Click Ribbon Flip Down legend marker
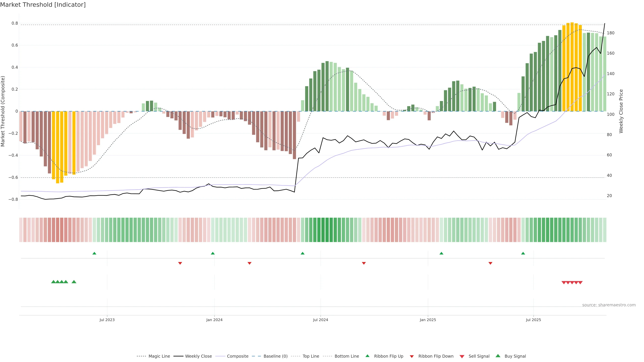 pos(412,356)
